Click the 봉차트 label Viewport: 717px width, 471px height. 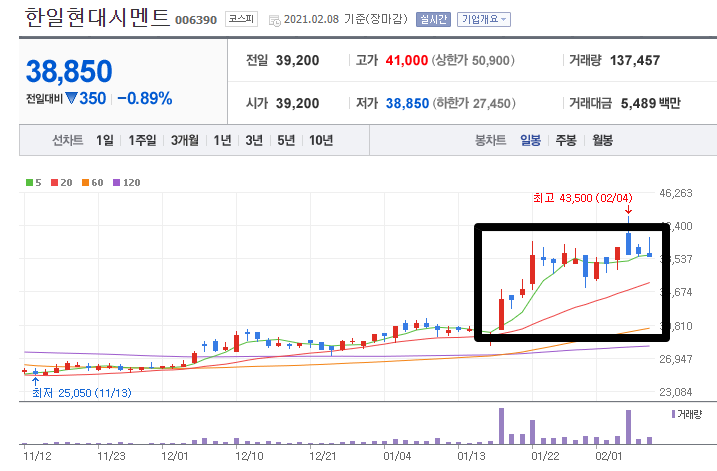pos(490,140)
